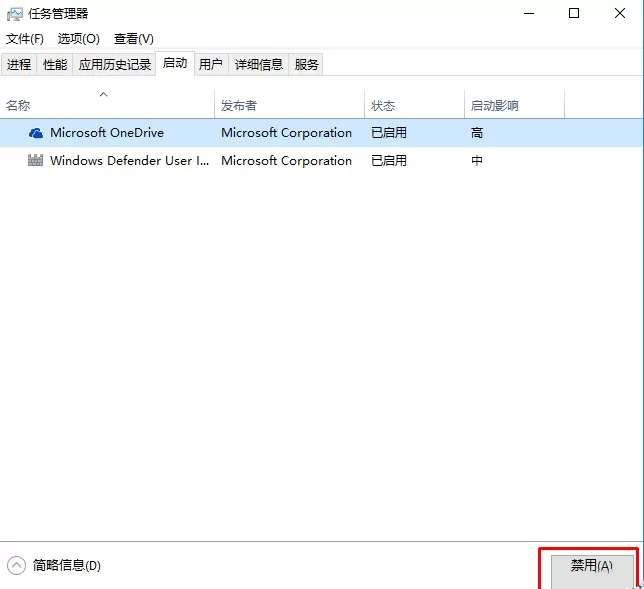Switch to the 进程 tab

coord(19,64)
